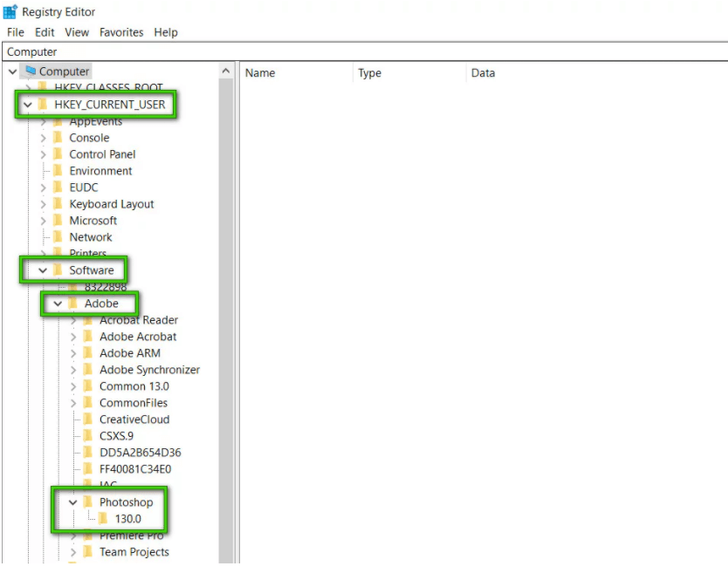Select the Console key
728x573 pixels.
pos(89,138)
